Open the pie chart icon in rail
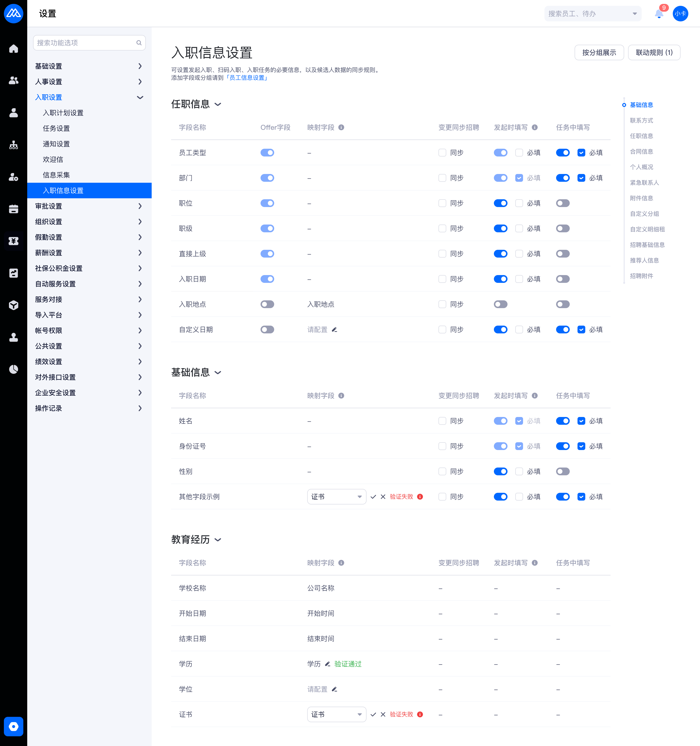The image size is (700, 746). tap(14, 369)
